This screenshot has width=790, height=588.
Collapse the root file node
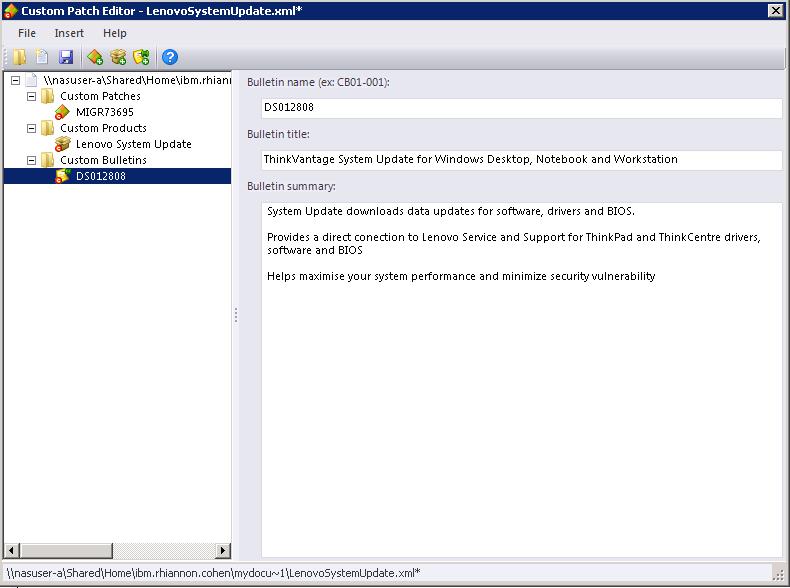[16, 80]
